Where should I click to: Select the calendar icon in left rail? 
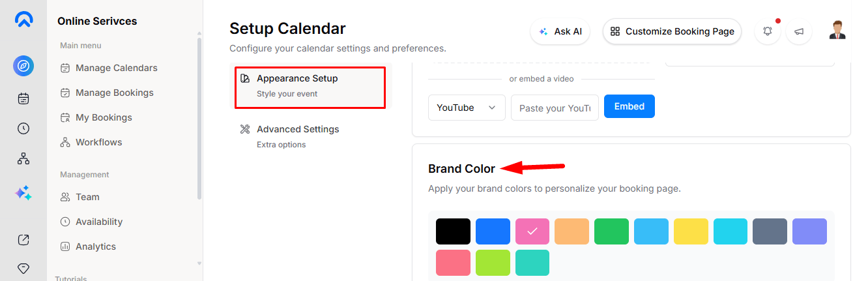click(23, 98)
